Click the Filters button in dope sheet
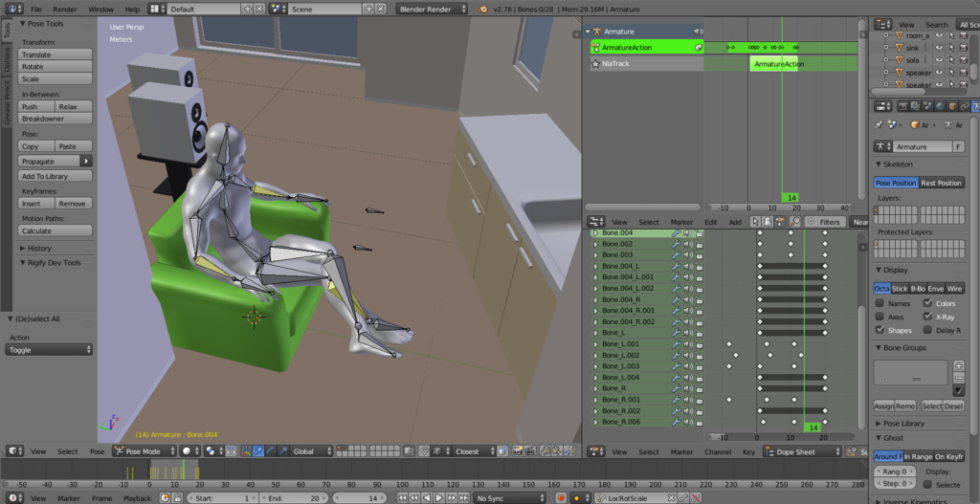The image size is (980, 504). point(825,222)
